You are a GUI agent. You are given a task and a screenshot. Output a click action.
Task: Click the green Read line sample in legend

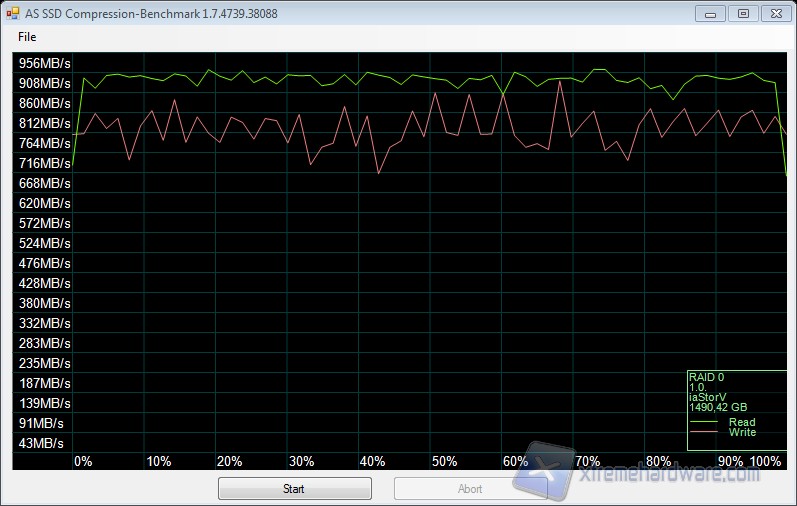705,422
